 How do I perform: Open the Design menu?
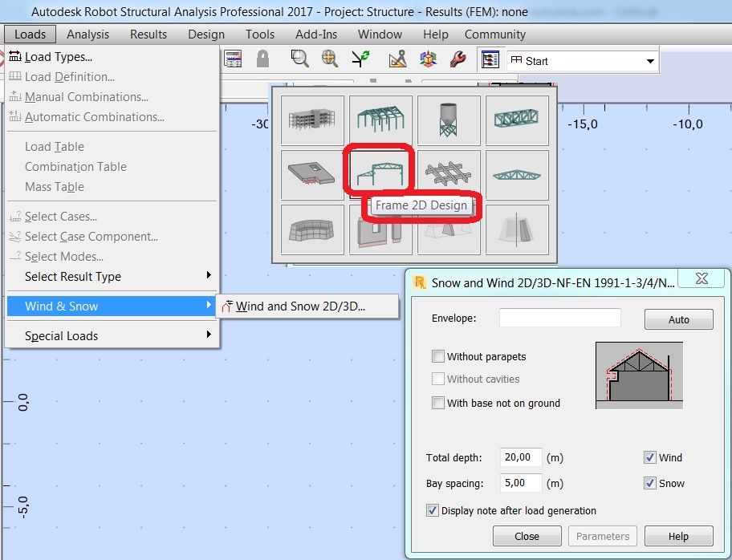[206, 34]
